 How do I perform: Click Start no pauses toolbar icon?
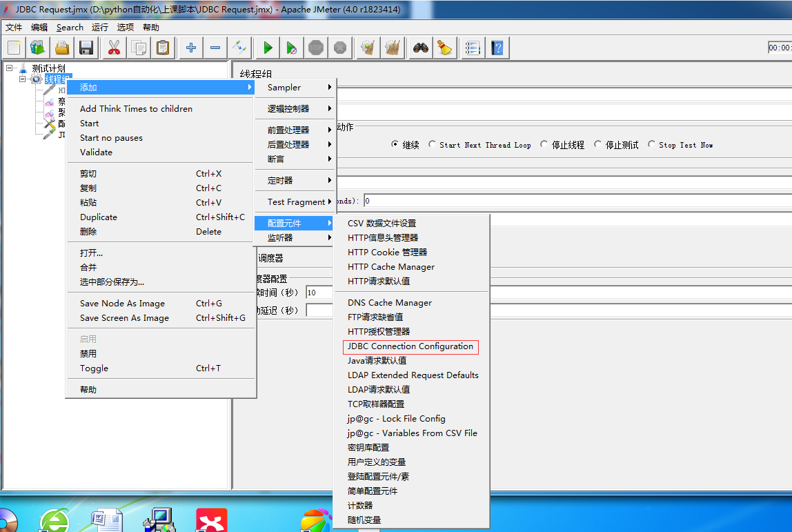point(292,48)
